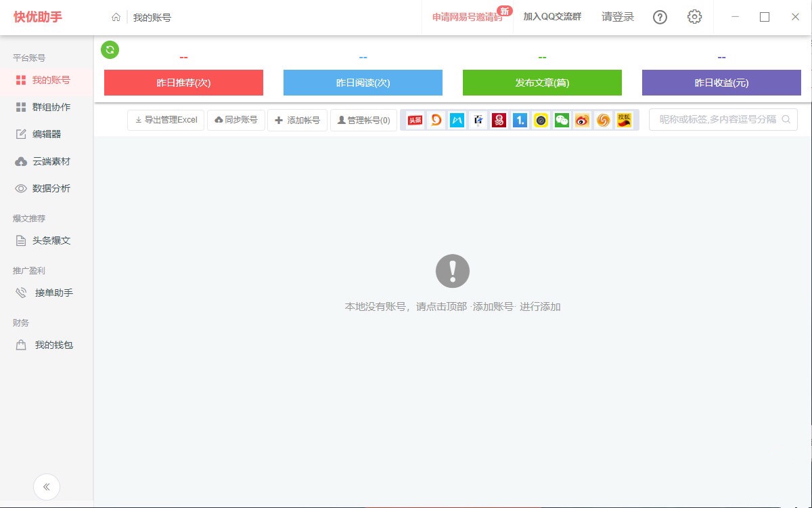The image size is (812, 508).
Task: Open 群组协作 in the sidebar
Action: 46,107
